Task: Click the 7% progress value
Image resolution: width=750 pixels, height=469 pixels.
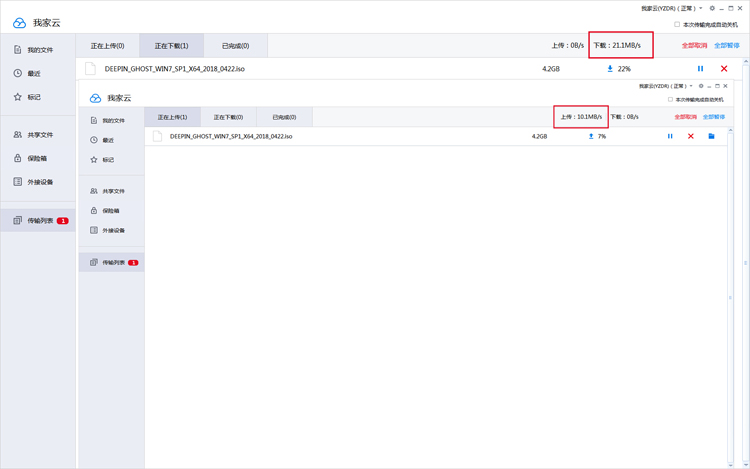Action: [602, 136]
